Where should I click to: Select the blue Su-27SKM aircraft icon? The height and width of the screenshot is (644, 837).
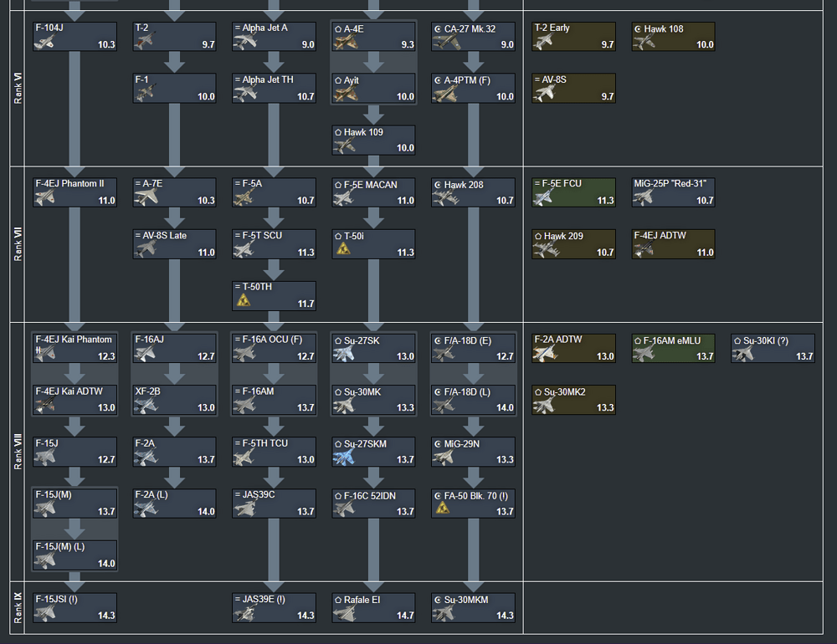343,457
